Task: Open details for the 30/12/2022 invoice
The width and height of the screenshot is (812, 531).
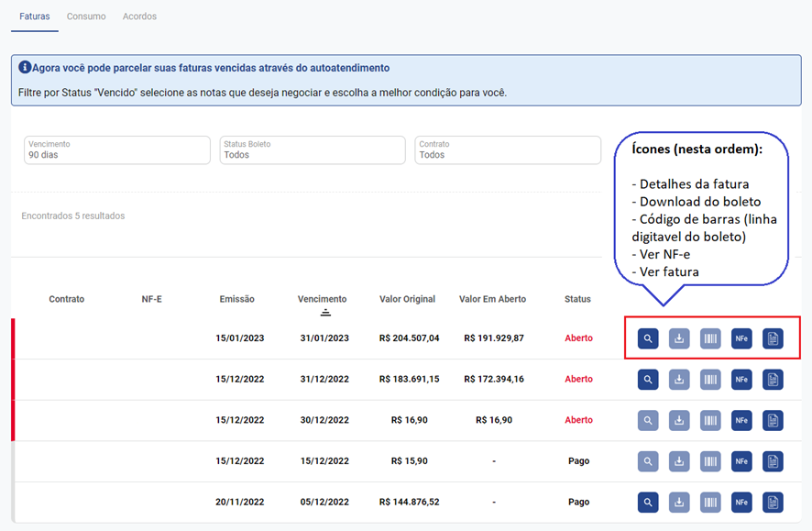Action: point(648,421)
